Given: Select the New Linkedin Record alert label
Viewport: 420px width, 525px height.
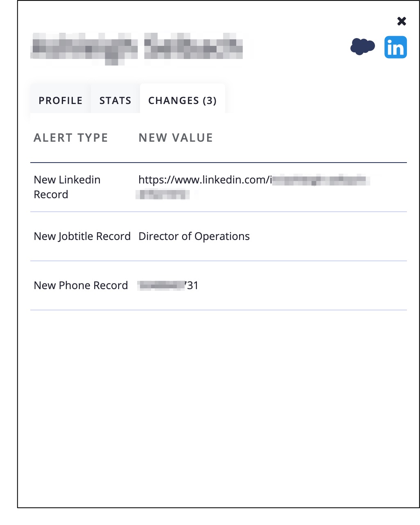Looking at the screenshot, I should (67, 187).
